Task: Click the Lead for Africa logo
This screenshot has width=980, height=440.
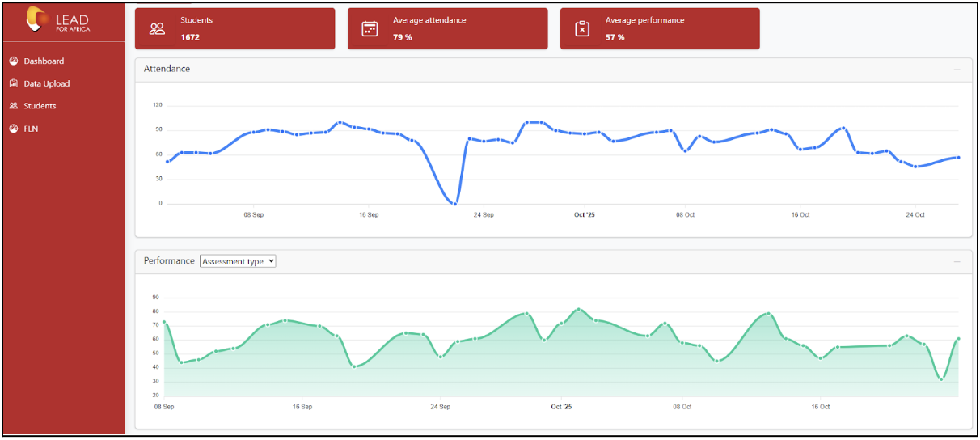Action: pos(59,19)
